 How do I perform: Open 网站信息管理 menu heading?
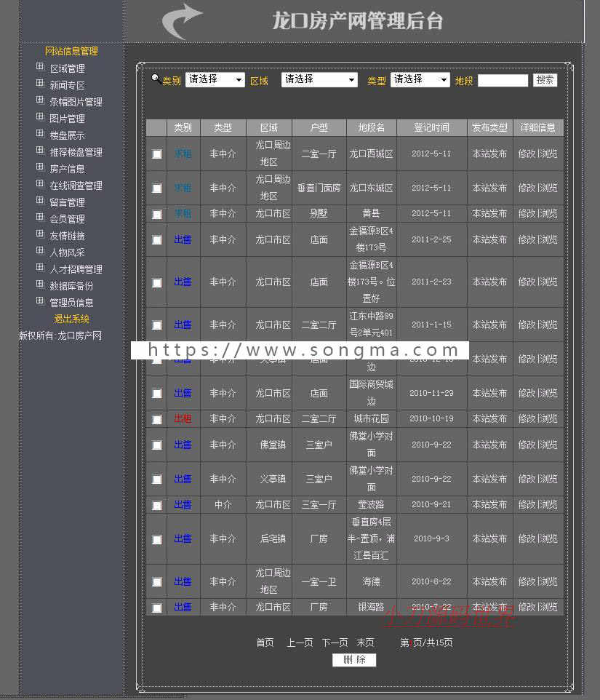point(71,52)
